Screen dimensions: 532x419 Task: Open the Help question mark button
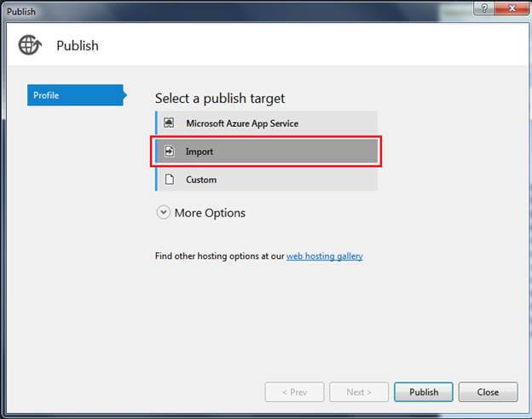(484, 9)
